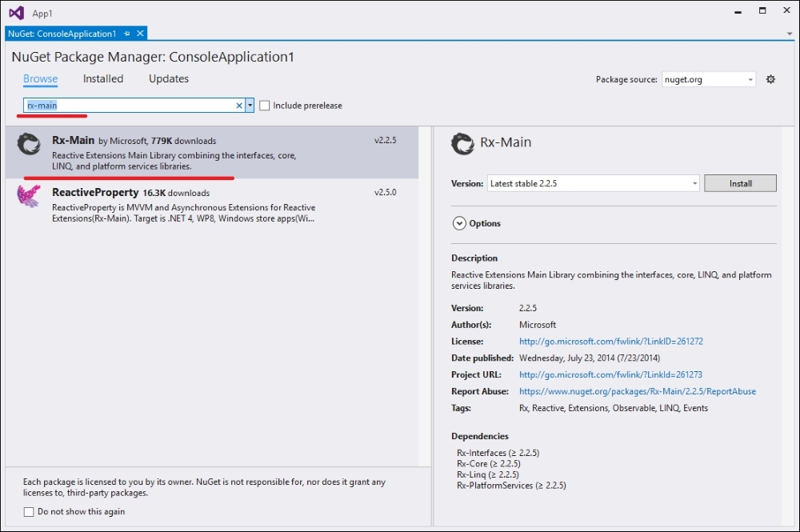Click the Install button

click(740, 183)
